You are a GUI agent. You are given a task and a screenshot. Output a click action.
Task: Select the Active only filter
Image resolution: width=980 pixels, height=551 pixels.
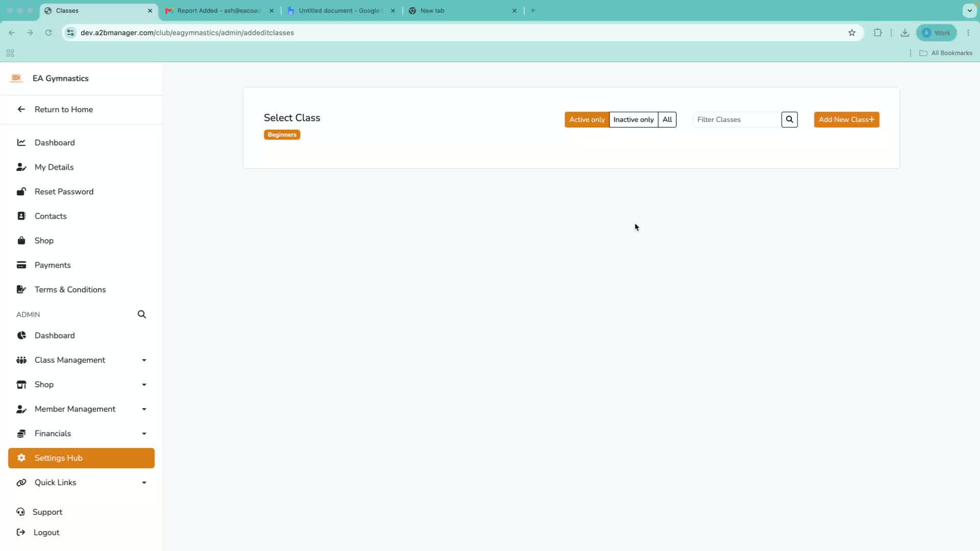[586, 119]
